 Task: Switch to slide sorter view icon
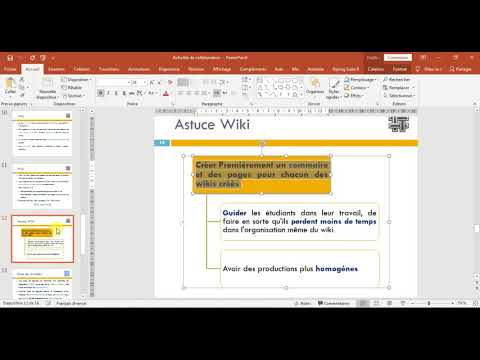[x=376, y=303]
